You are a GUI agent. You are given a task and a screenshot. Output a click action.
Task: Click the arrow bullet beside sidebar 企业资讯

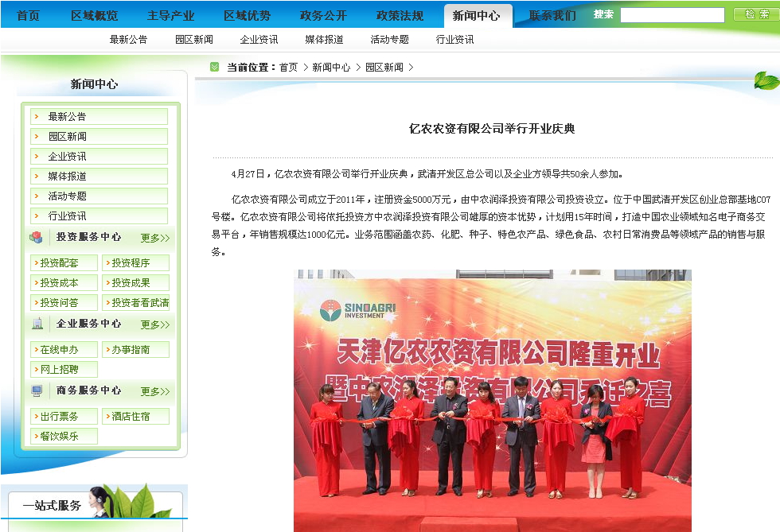pos(37,156)
